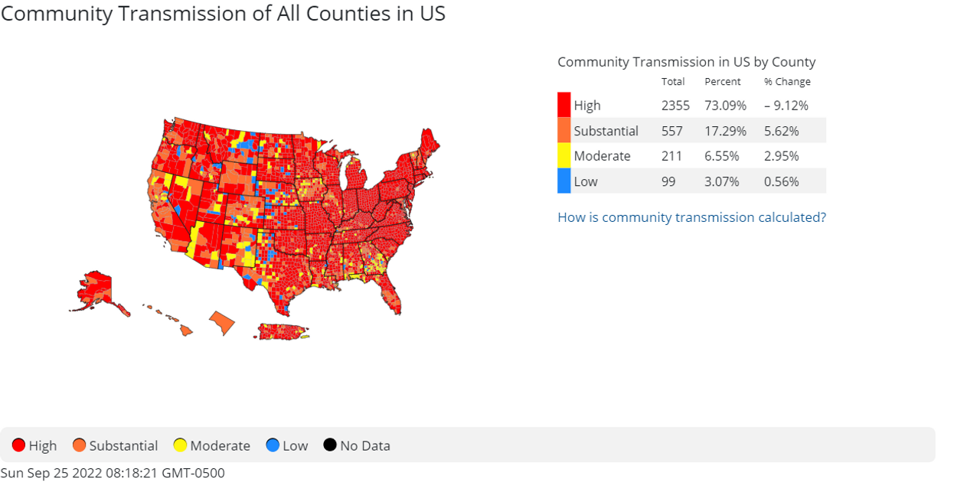This screenshot has width=980, height=482.
Task: Click the blue Low legend circle
Action: pyautogui.click(x=273, y=445)
